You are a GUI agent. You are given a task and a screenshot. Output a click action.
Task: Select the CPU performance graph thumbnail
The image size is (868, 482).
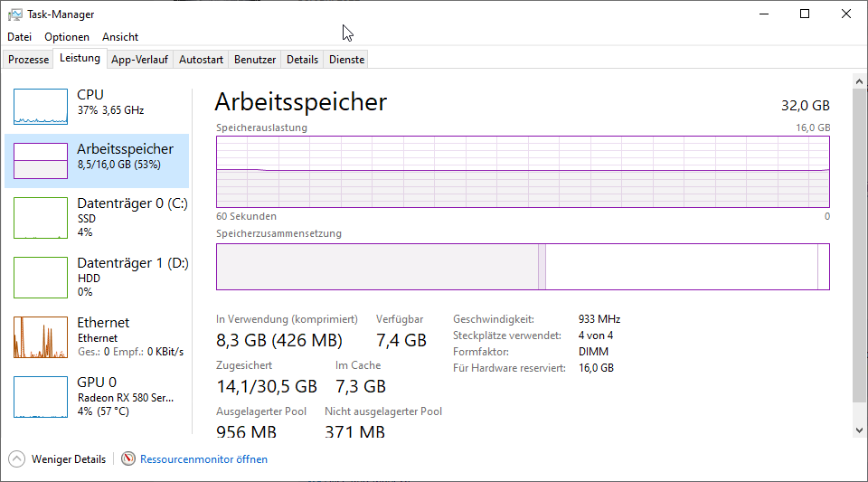pyautogui.click(x=41, y=106)
